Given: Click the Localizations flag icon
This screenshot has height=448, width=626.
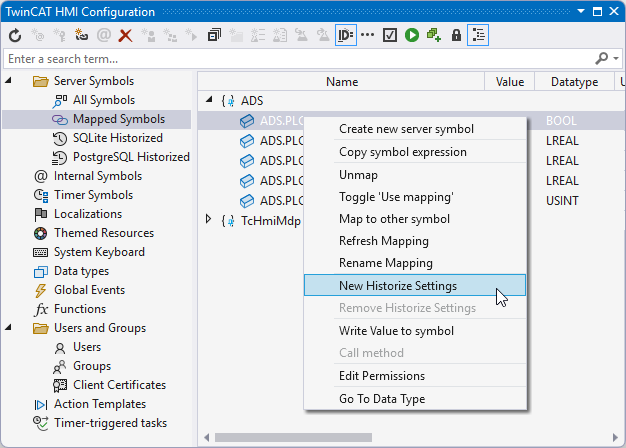Looking at the screenshot, I should 41,214.
